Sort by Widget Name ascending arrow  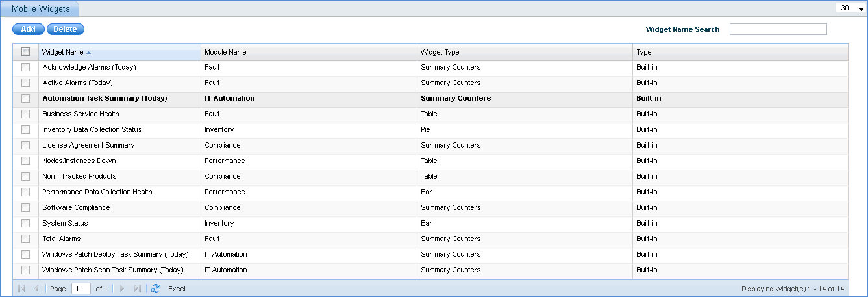point(88,52)
